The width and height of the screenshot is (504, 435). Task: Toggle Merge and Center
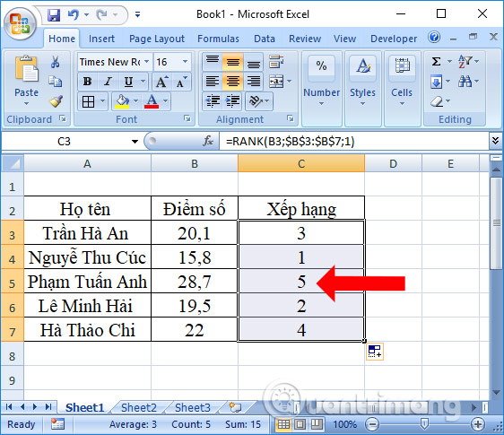click(276, 82)
